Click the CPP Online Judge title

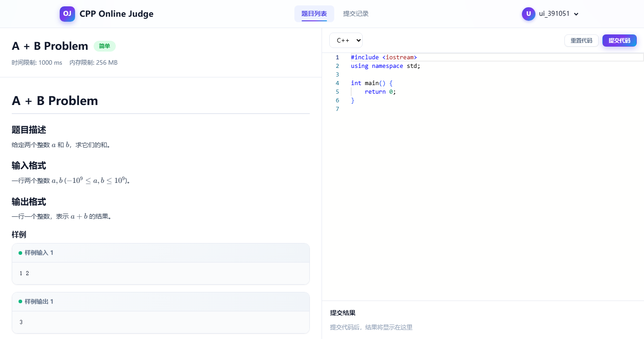click(117, 14)
